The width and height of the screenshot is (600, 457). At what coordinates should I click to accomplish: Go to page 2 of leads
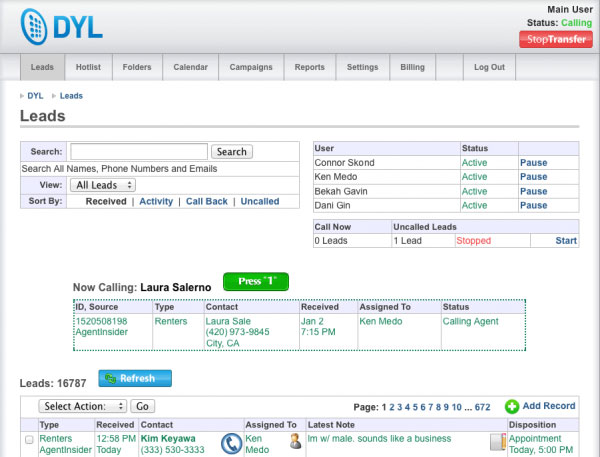(x=392, y=407)
